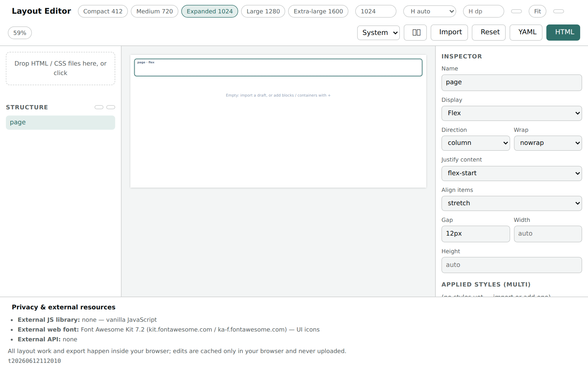This screenshot has width=588, height=372.
Task: Click the Fit button
Action: pos(537,11)
